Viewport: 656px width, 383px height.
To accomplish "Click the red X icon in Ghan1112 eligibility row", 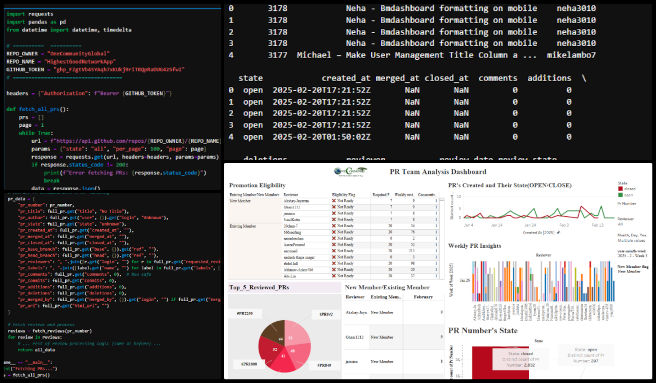I will click(334, 207).
